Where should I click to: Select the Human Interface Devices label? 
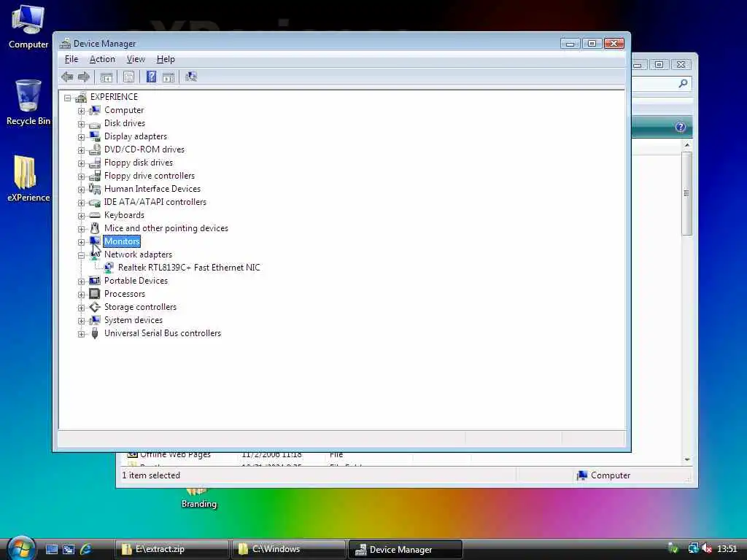click(x=152, y=189)
